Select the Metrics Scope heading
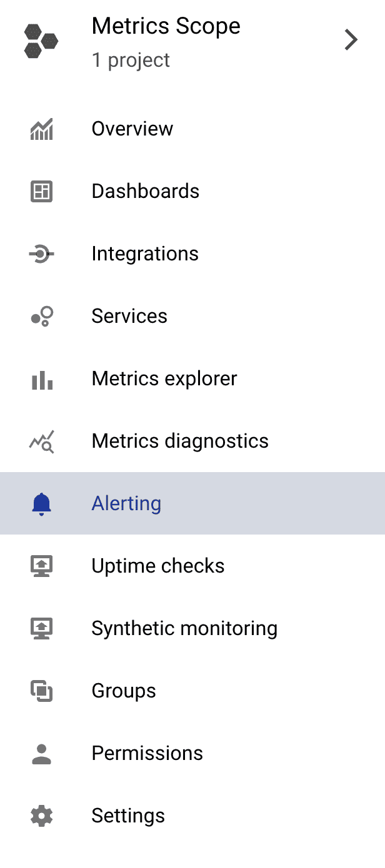385x868 pixels. point(166,26)
